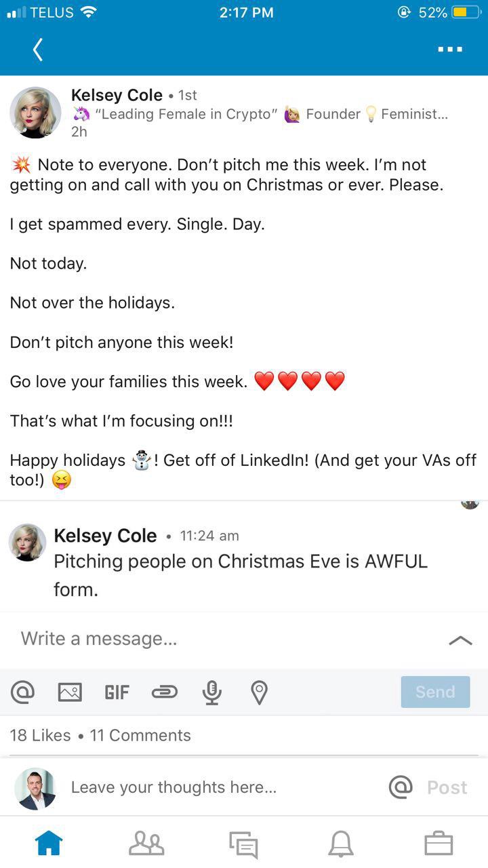Open the three-dot more options menu
The width and height of the screenshot is (488, 868).
pos(450,50)
